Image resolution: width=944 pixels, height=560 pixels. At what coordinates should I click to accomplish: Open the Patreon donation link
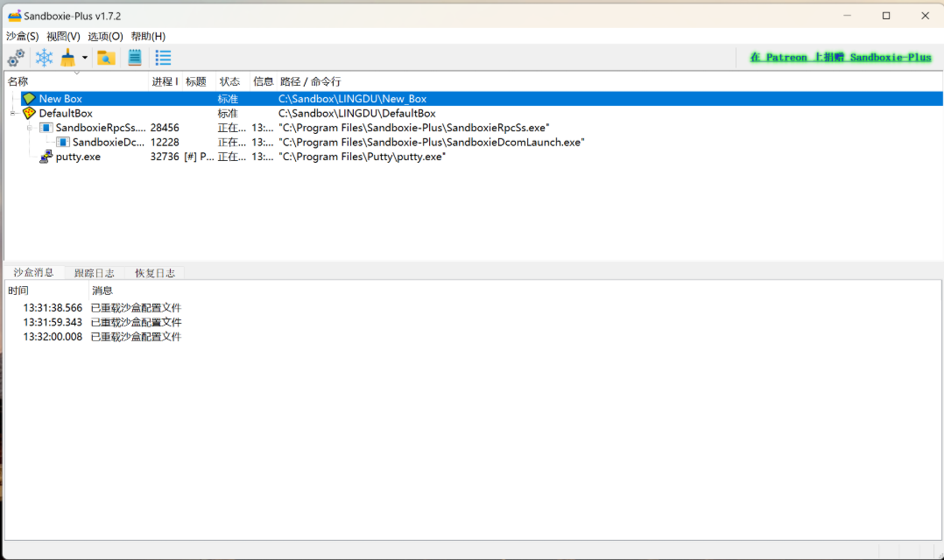pyautogui.click(x=841, y=57)
